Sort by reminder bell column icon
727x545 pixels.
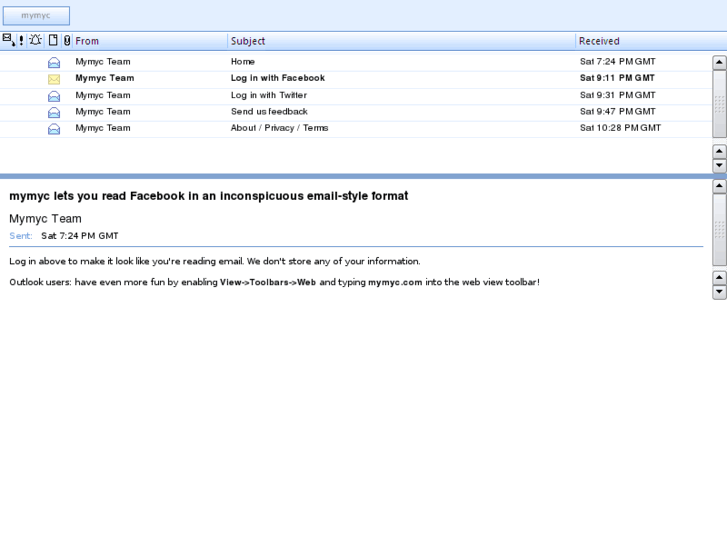click(x=35, y=40)
